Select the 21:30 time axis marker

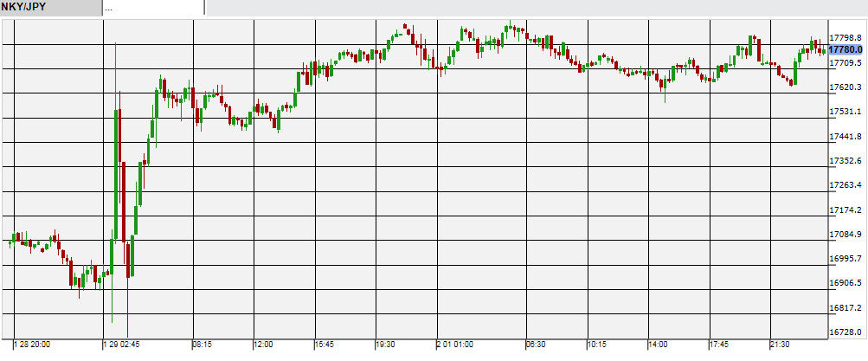780,345
